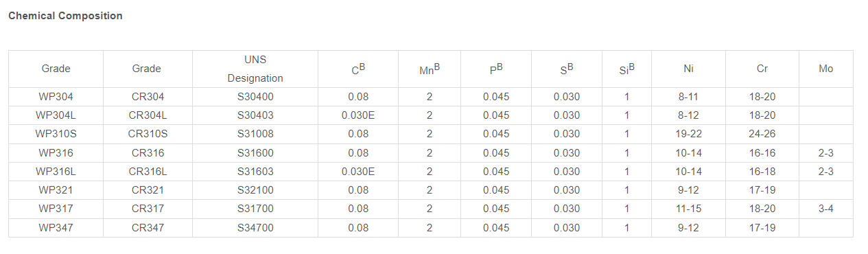The width and height of the screenshot is (868, 254).
Task: Select the 3-4 molybdenum value for WP317
Action: pos(826,209)
